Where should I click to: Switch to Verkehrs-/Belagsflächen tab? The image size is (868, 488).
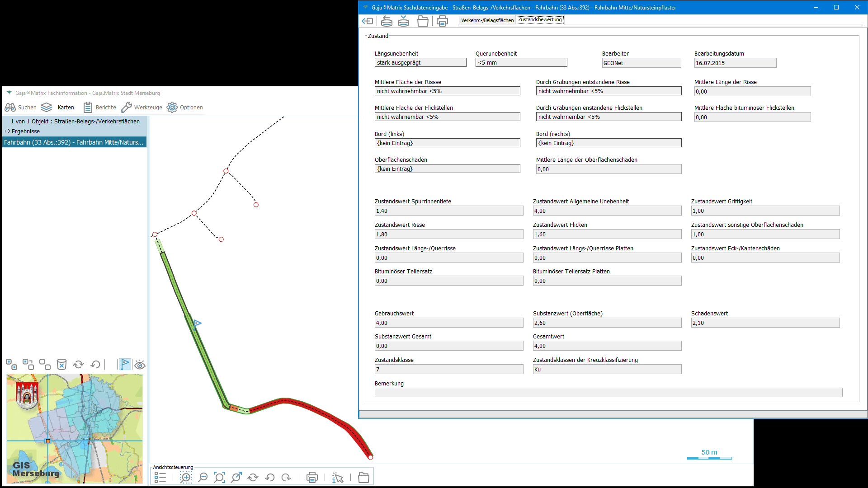point(487,20)
